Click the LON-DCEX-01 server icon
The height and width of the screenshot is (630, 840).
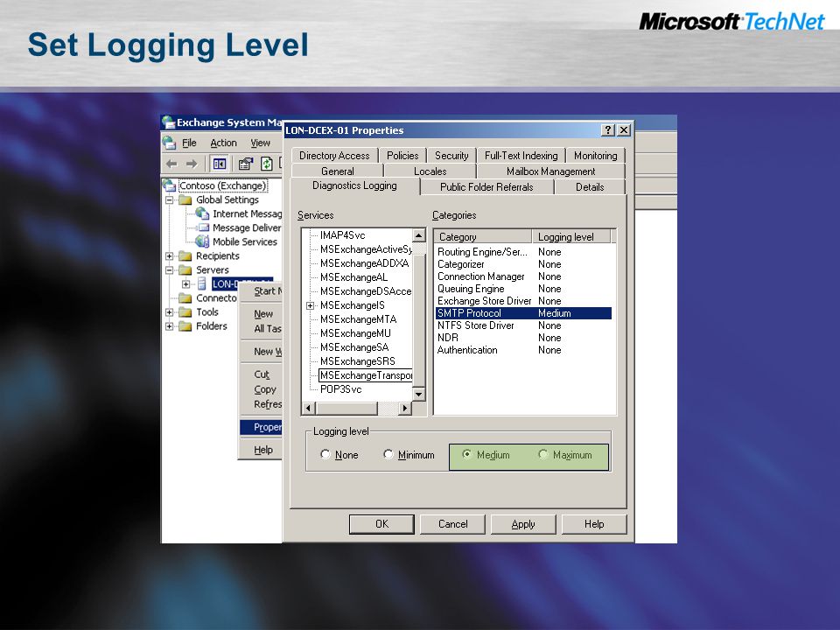coord(202,283)
